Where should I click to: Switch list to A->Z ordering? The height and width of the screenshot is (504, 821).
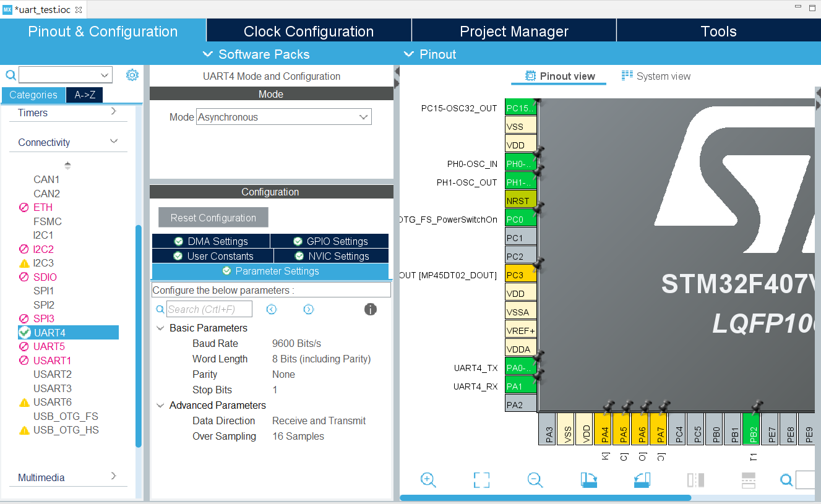coord(85,95)
